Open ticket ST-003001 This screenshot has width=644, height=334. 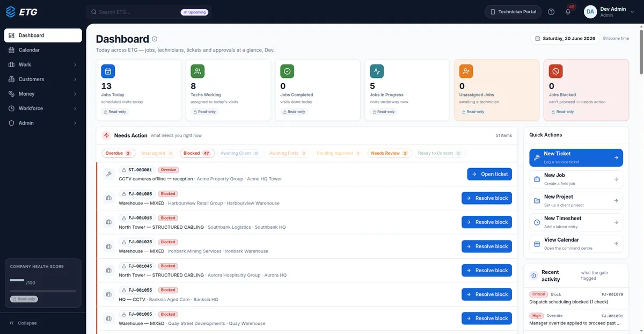489,174
